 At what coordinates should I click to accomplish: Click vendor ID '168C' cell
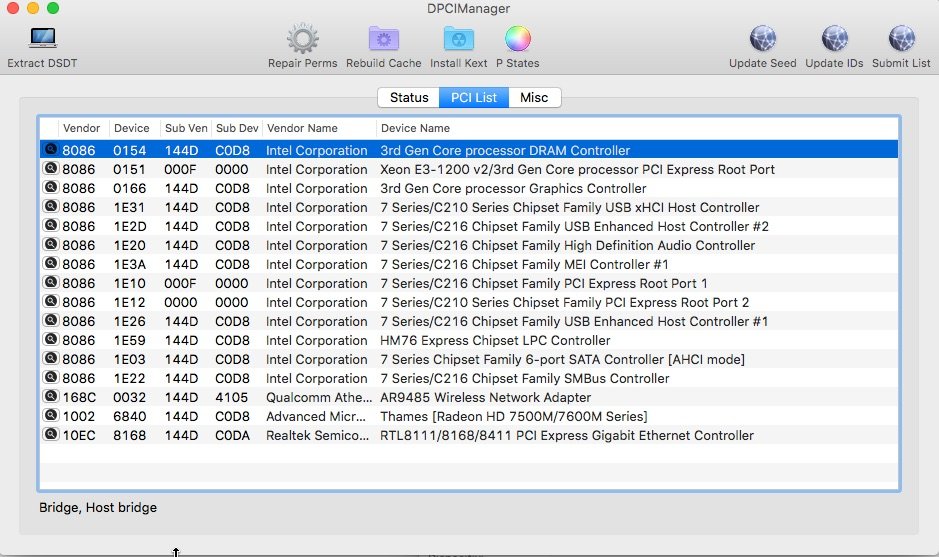79,398
